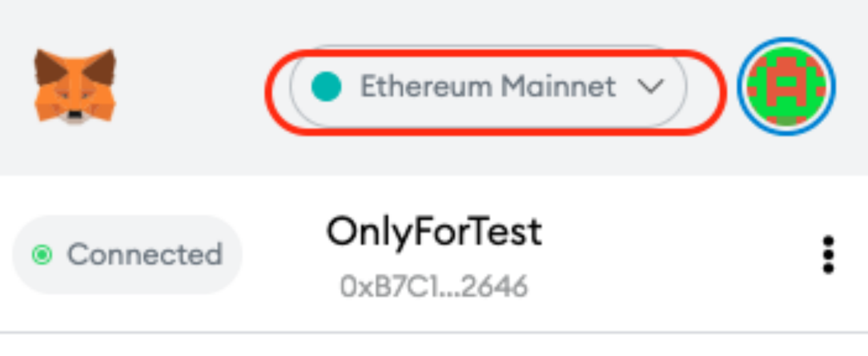Open account menu via pixelated avatar
This screenshot has height=356, width=868.
(x=786, y=86)
